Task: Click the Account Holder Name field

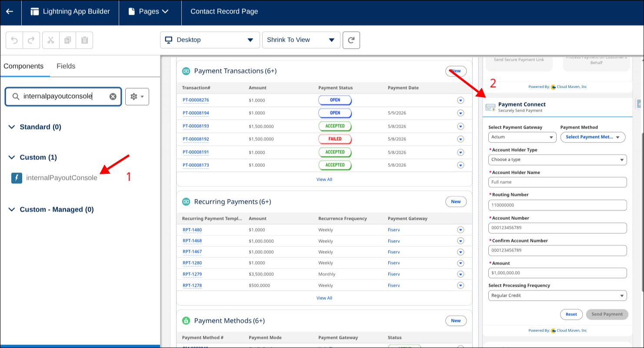Action: [x=557, y=182]
